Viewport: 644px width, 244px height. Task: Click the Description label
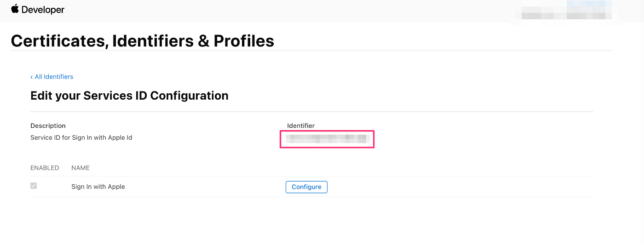(x=48, y=126)
